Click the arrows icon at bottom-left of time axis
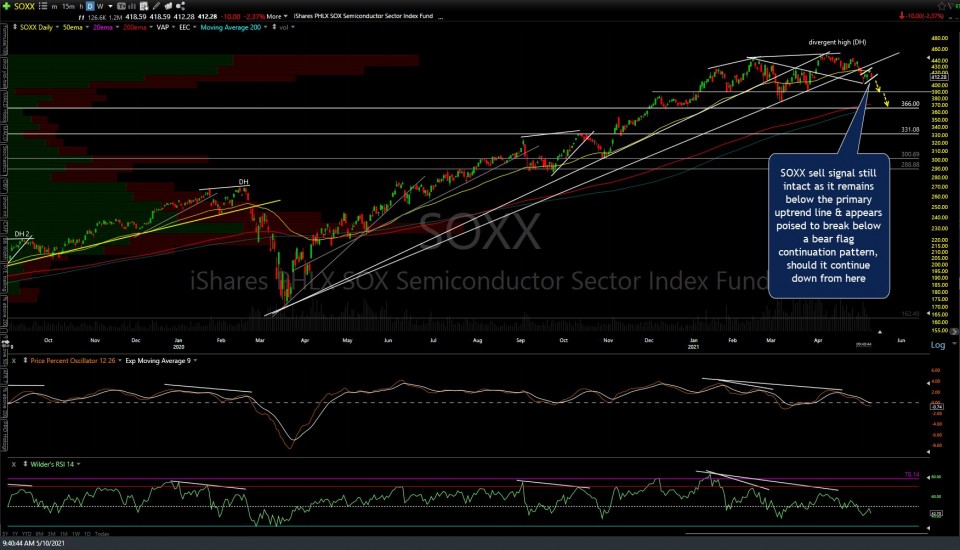Screen dimensions: 960x550 (6, 343)
